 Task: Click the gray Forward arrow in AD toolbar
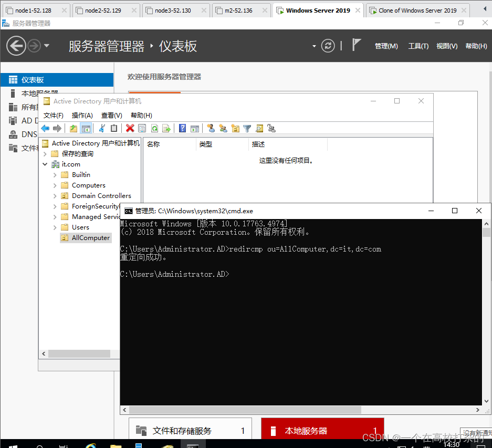pos(57,128)
